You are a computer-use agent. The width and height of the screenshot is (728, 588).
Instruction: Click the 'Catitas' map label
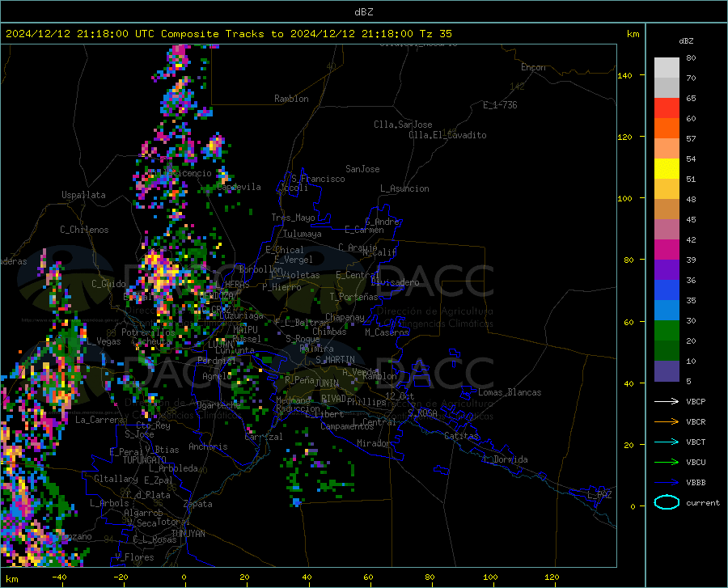click(x=462, y=436)
